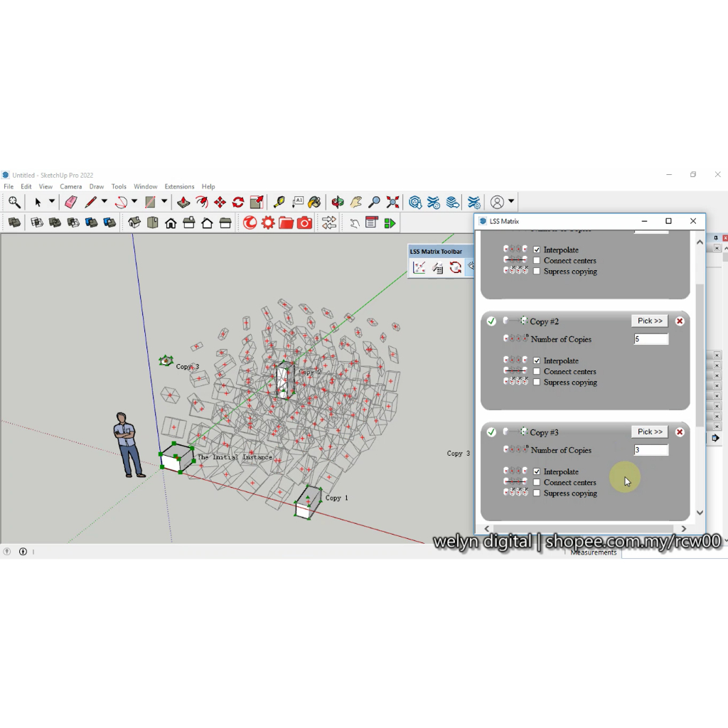Open the Select tool dropdown arrow

click(51, 203)
